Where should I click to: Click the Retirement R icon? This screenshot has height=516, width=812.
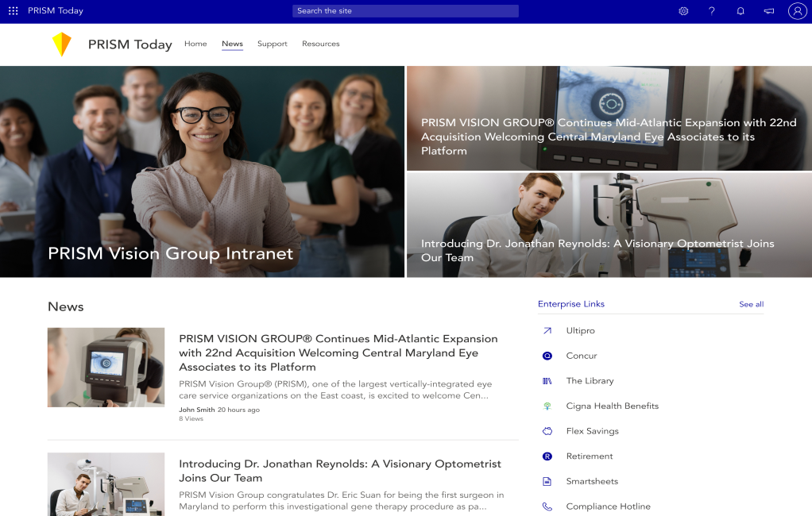pos(547,456)
